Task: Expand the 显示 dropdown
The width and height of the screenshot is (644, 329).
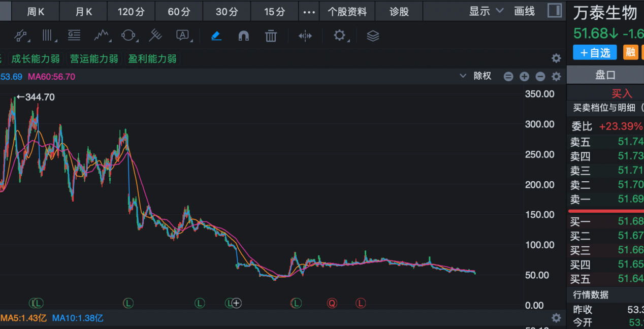Action: [486, 11]
